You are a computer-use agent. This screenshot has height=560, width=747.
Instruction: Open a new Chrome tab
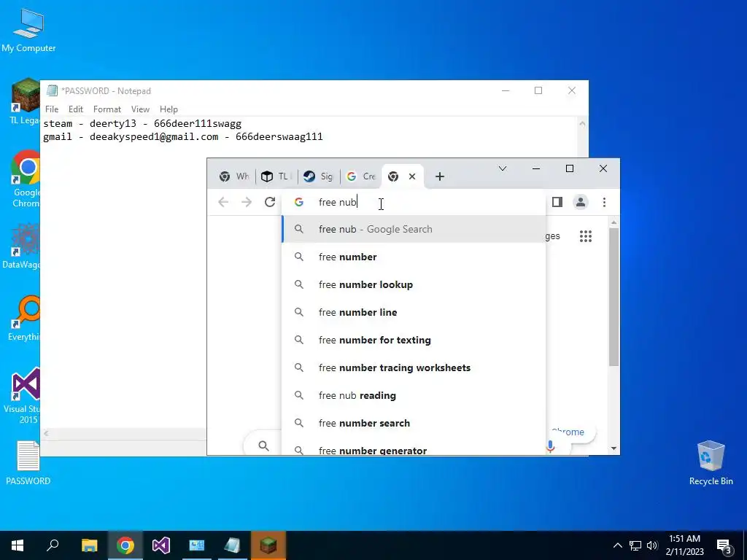tap(440, 176)
